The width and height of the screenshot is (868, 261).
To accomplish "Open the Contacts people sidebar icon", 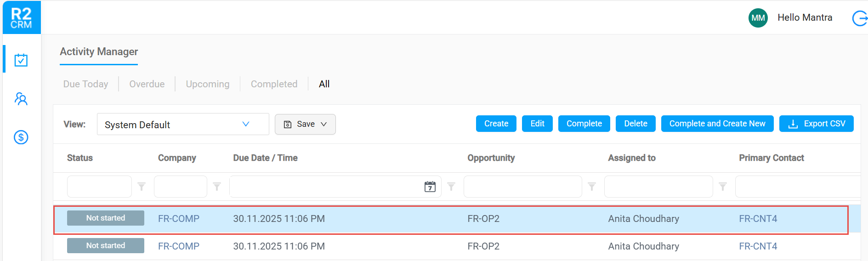I will click(21, 99).
